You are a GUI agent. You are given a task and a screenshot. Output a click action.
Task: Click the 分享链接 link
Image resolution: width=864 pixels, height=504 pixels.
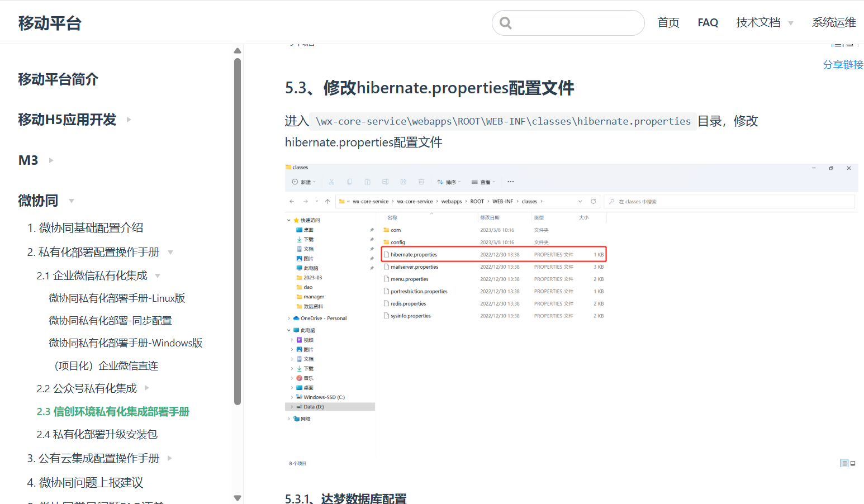pyautogui.click(x=843, y=65)
